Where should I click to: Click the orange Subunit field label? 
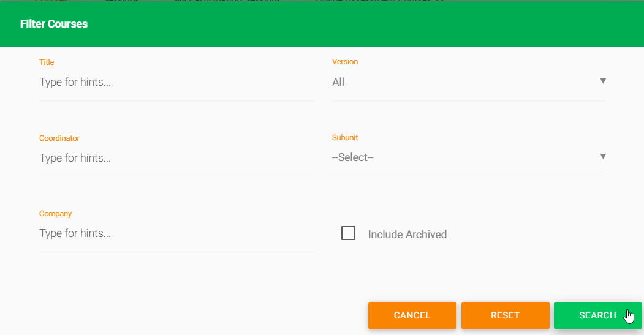click(345, 138)
